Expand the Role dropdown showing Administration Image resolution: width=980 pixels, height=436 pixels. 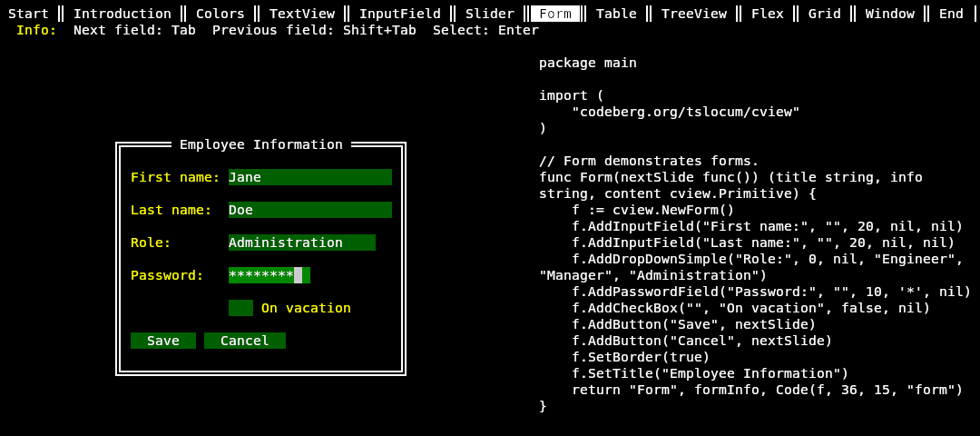click(x=301, y=243)
